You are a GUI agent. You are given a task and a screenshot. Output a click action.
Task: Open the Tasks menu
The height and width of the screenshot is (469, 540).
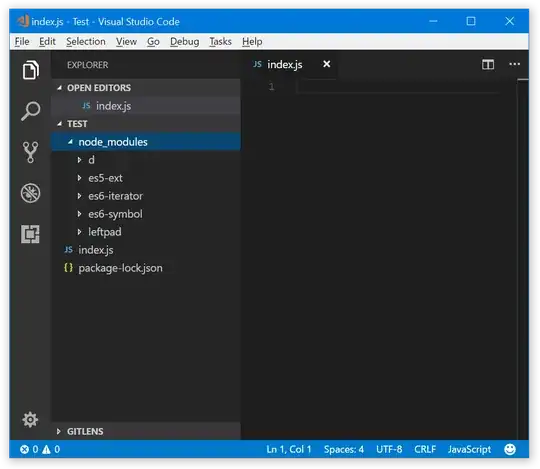[x=220, y=42]
